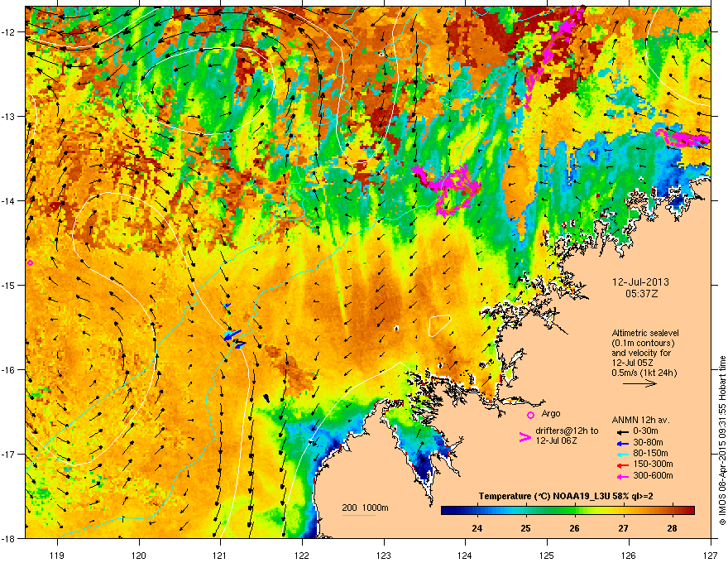Click the 'drifters@12h to' legend label

coord(567,431)
